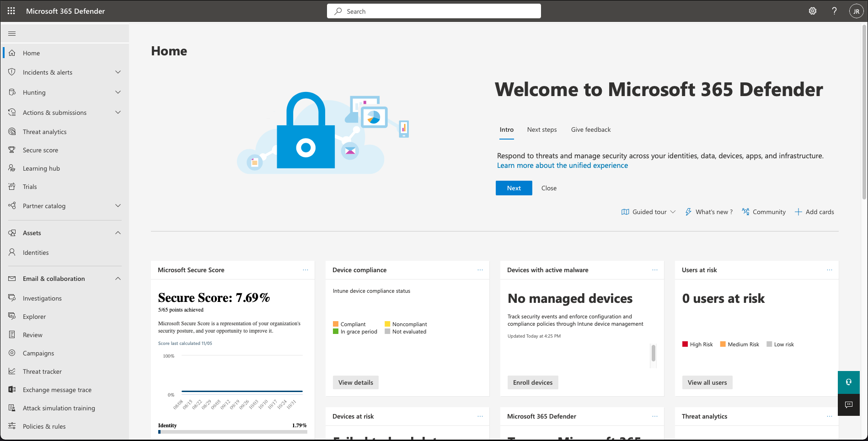Click the High Risk red legend swatch
Viewport: 868px width, 441px height.
[x=685, y=344]
